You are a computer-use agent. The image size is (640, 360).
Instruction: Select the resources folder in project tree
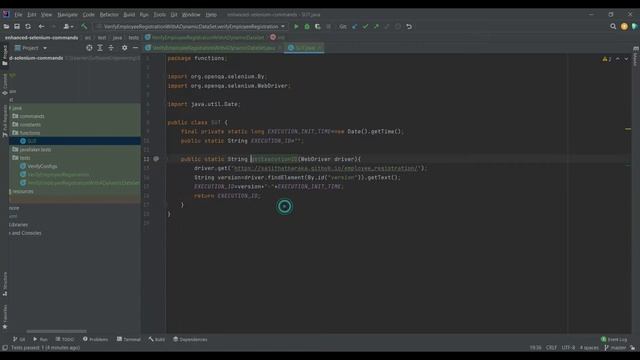pos(23,191)
